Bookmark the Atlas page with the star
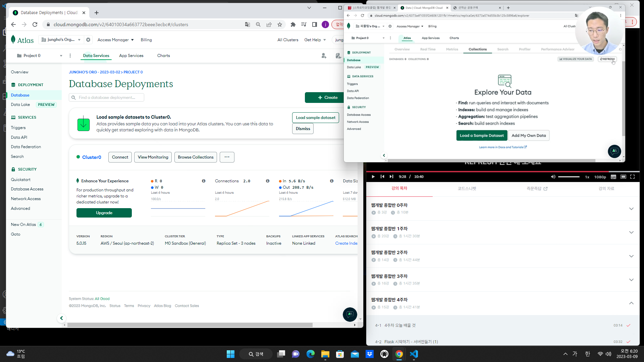The width and height of the screenshot is (644, 362). coord(280,24)
